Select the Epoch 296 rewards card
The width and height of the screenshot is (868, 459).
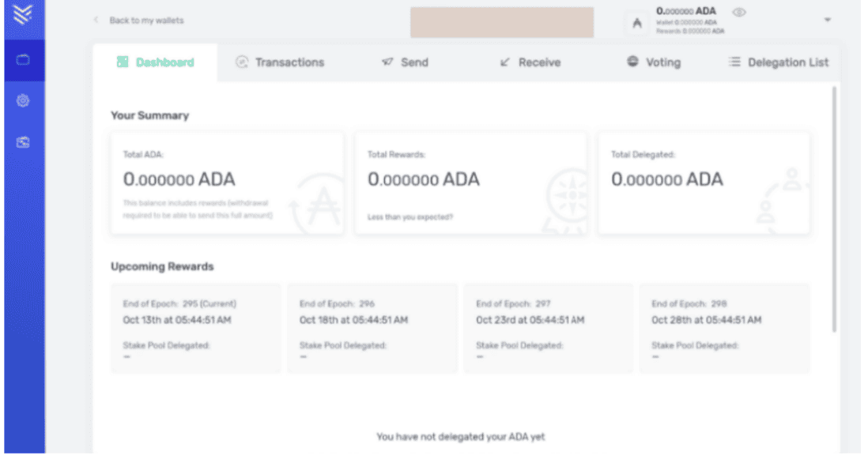[372, 329]
